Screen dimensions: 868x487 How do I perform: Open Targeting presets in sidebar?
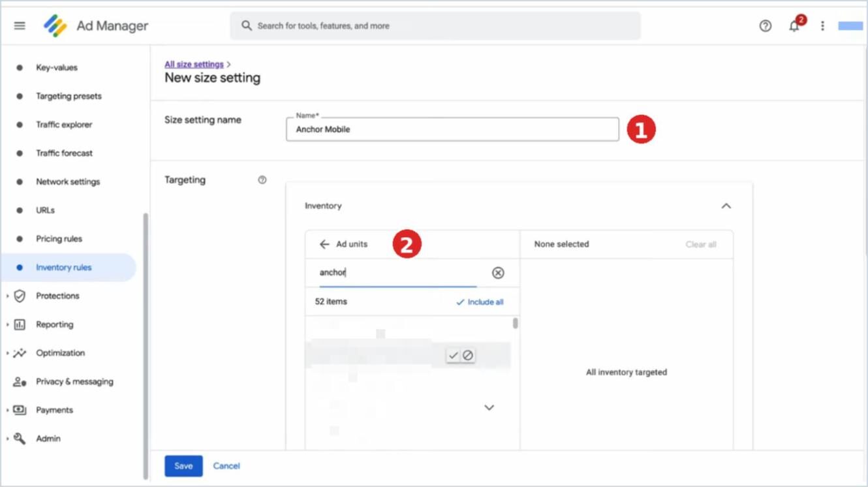69,96
